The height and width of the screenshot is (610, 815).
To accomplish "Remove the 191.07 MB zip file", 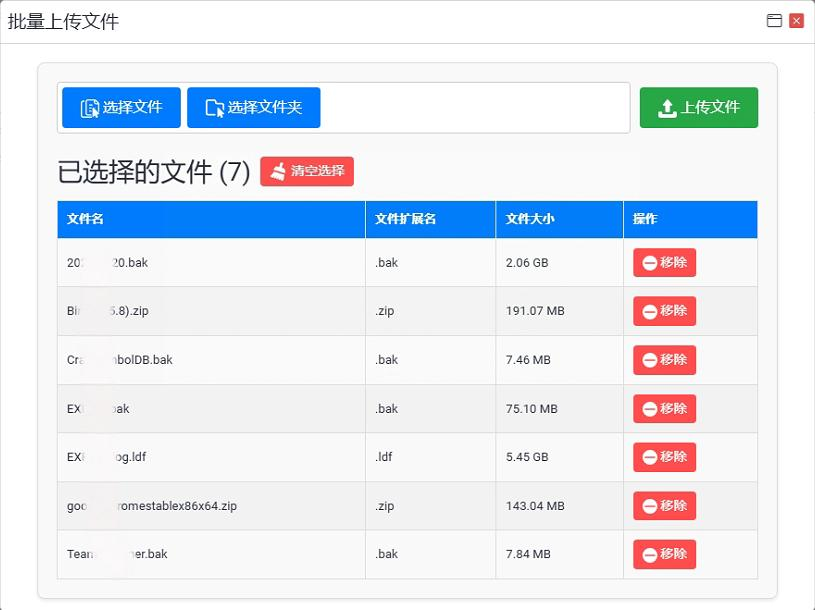I will (x=664, y=311).
